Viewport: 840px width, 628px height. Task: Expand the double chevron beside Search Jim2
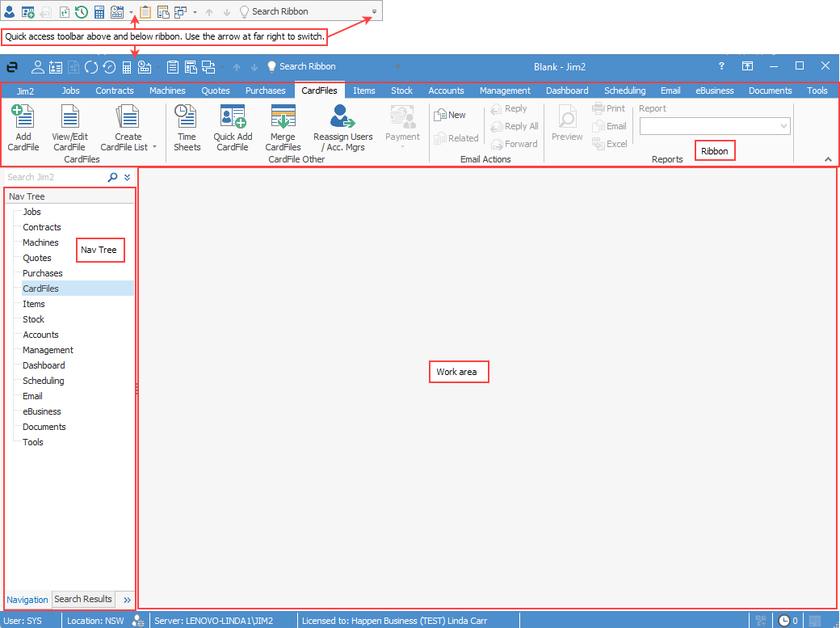[x=127, y=177]
